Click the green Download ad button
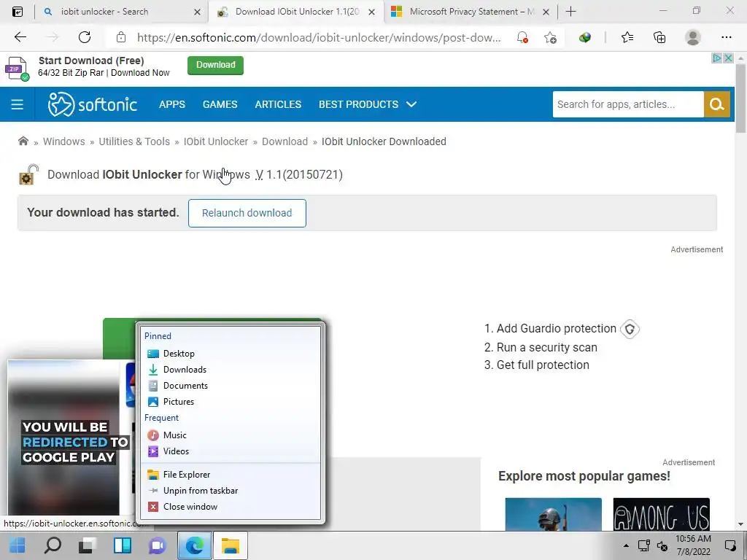This screenshot has width=747, height=560. pos(215,65)
